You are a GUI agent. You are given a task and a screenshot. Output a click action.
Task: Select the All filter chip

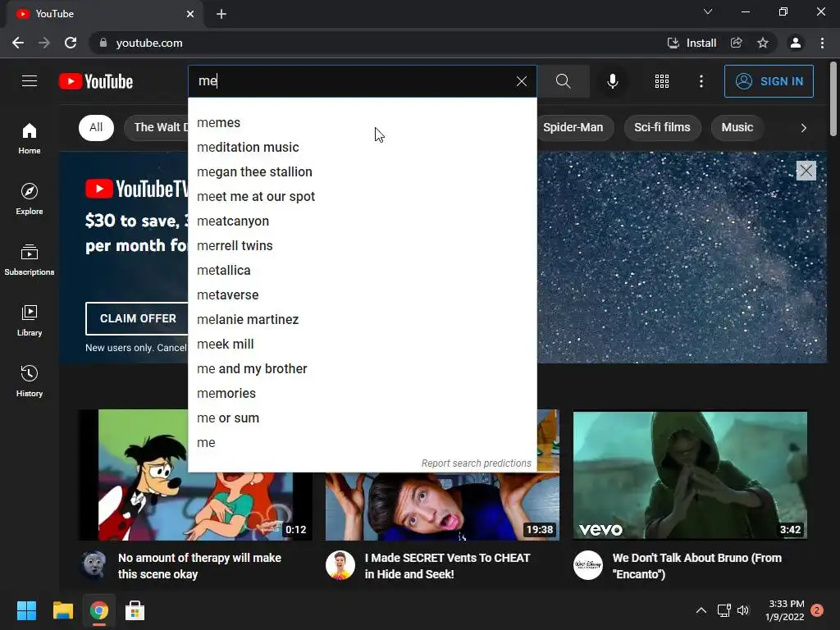click(x=97, y=127)
